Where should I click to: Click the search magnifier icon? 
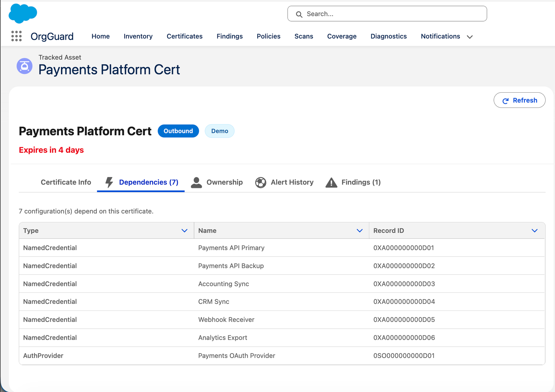click(299, 14)
